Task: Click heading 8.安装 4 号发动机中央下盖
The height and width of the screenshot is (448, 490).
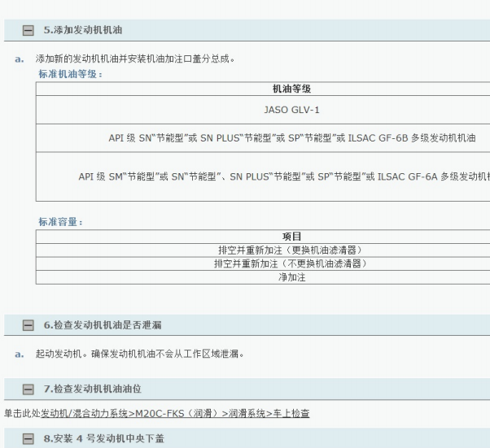Action: pos(103,438)
